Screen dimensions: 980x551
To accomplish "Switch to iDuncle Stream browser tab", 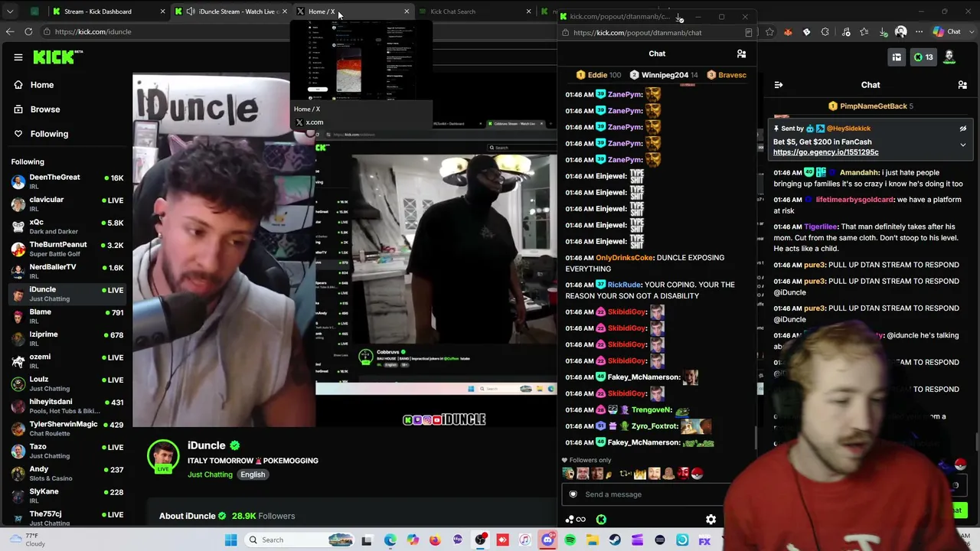I will [x=230, y=11].
